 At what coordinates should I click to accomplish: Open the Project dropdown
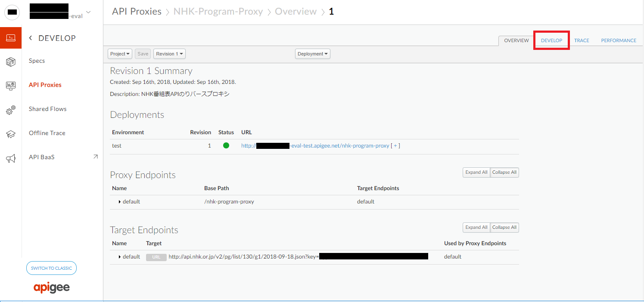119,53
